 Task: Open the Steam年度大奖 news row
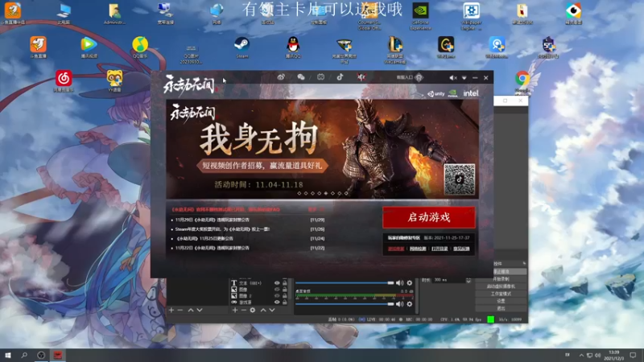pyautogui.click(x=248, y=229)
